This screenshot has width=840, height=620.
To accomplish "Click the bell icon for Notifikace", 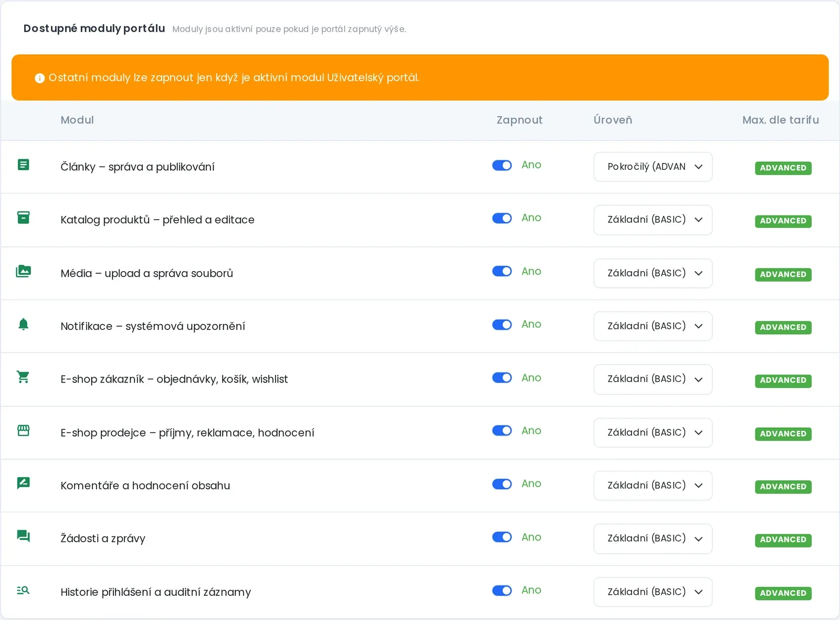I will pyautogui.click(x=23, y=324).
